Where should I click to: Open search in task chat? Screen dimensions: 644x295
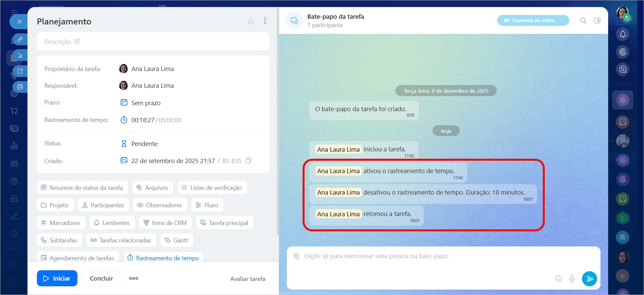click(x=583, y=20)
